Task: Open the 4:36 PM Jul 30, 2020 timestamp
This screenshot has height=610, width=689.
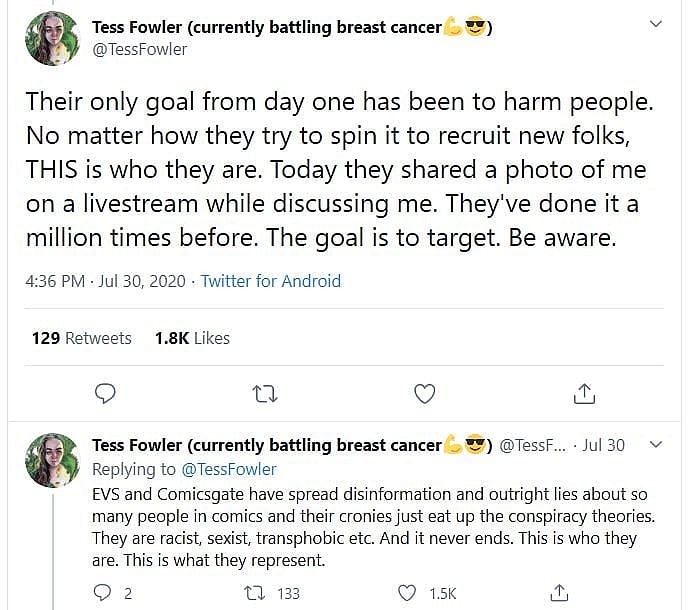Action: tap(105, 281)
